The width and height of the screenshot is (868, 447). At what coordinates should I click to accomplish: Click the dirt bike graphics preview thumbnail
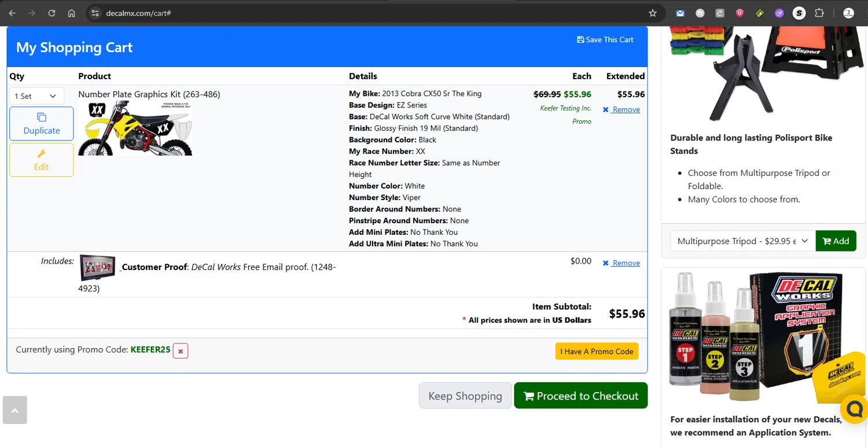[135, 128]
